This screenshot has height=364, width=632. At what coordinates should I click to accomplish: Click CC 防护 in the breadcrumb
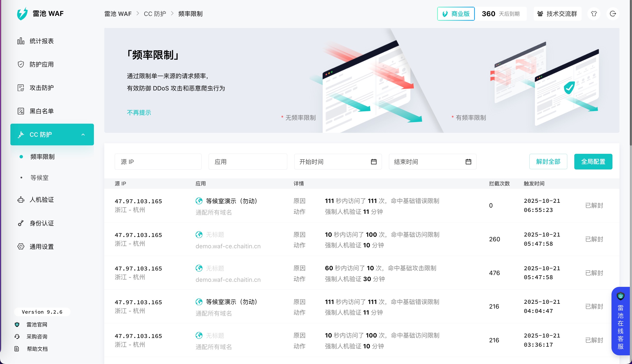pos(155,14)
